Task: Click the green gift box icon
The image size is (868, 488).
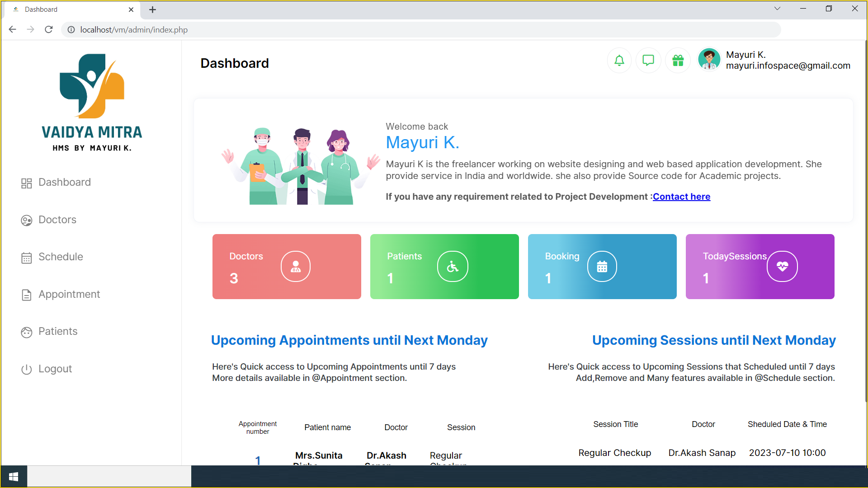Action: [678, 60]
